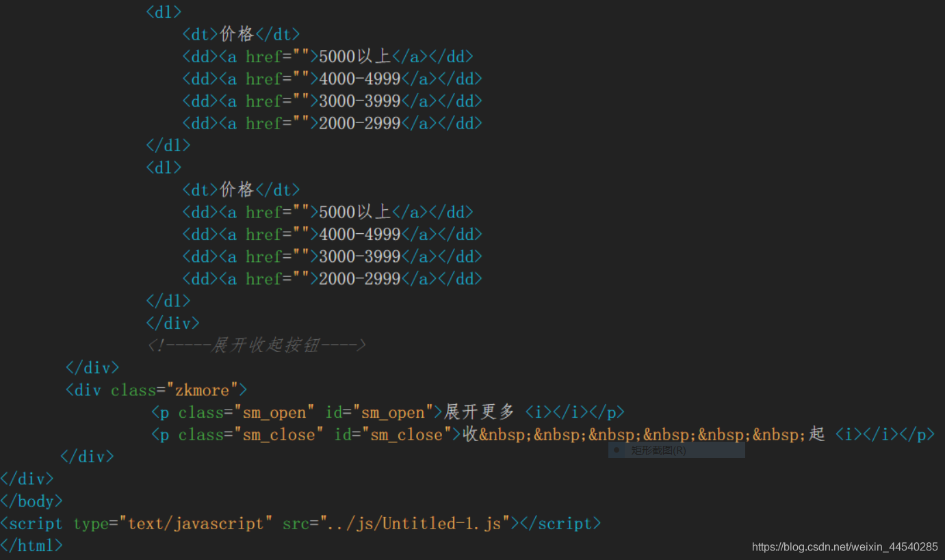Click the '矩形截图(R)' tooltip item

pos(676,450)
